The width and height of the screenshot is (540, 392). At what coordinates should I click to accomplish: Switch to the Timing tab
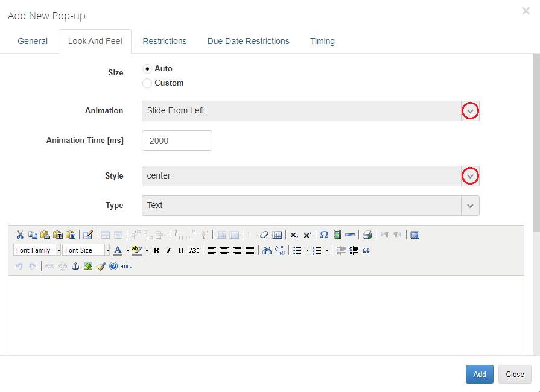tap(322, 41)
